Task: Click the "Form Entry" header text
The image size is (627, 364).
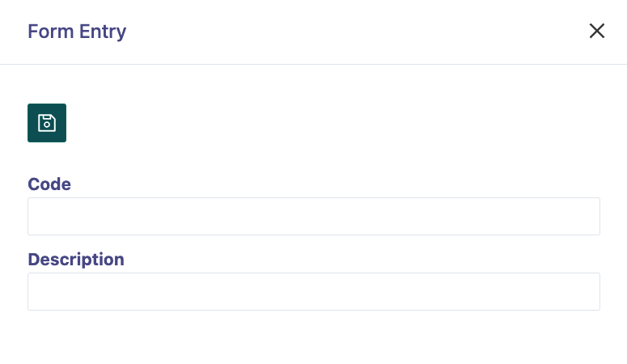Action: tap(77, 32)
